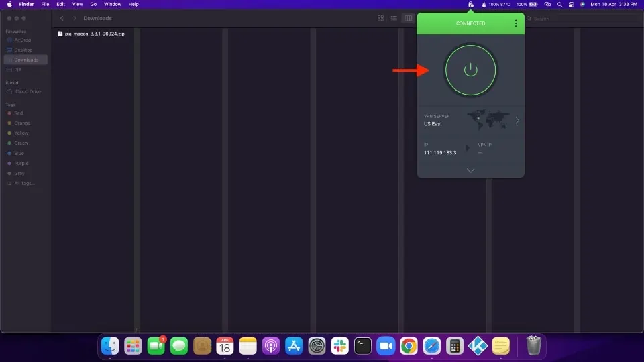644x362 pixels.
Task: Open Stickies from the Dock
Action: point(500,346)
